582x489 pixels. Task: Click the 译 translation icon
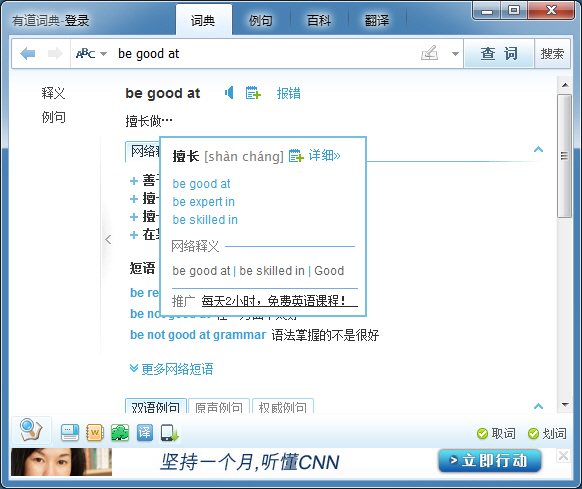click(145, 433)
